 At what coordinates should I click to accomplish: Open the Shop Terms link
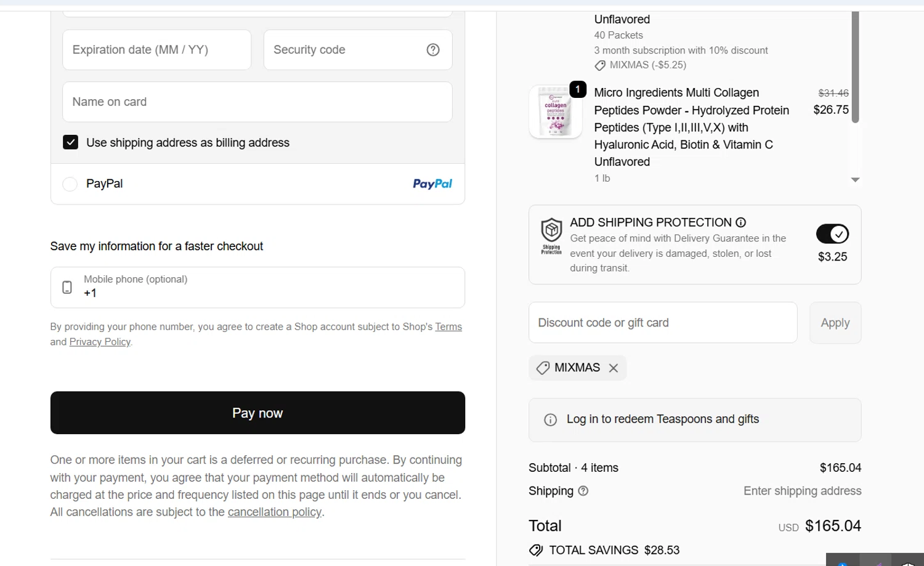(448, 327)
